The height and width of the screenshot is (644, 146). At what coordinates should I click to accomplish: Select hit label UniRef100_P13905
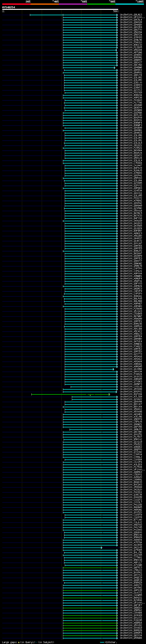tap(131, 47)
